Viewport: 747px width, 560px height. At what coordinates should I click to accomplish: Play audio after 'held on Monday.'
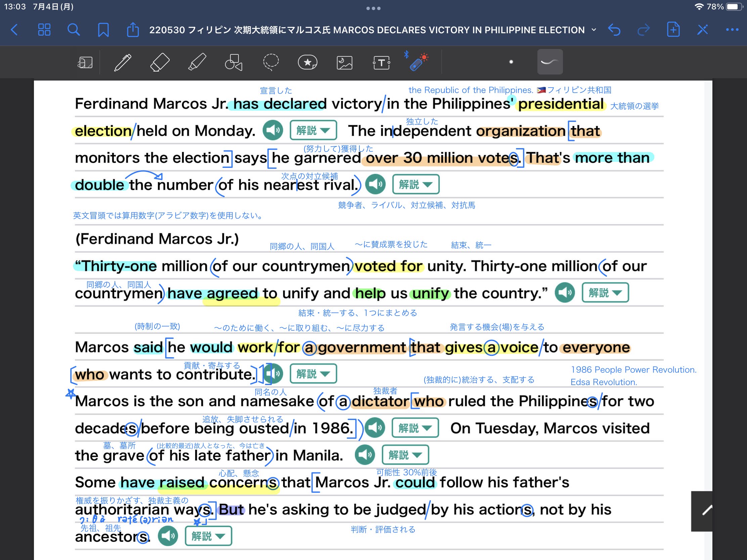[x=273, y=130]
